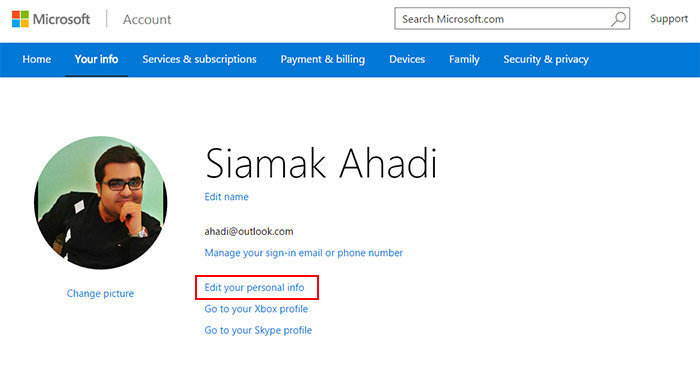Open the Devices tab
The image size is (700, 369).
tap(407, 59)
